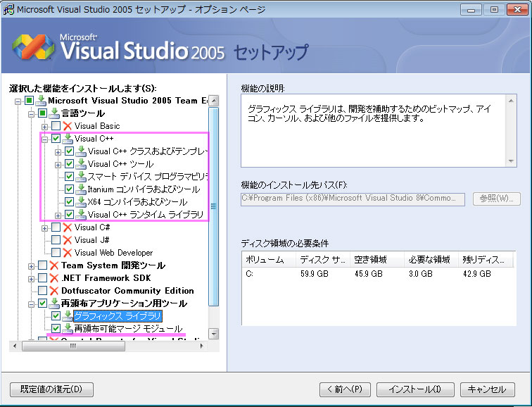Check the Visual Web Developer checkbox
Screen dimensions: 532x407
click(56, 253)
